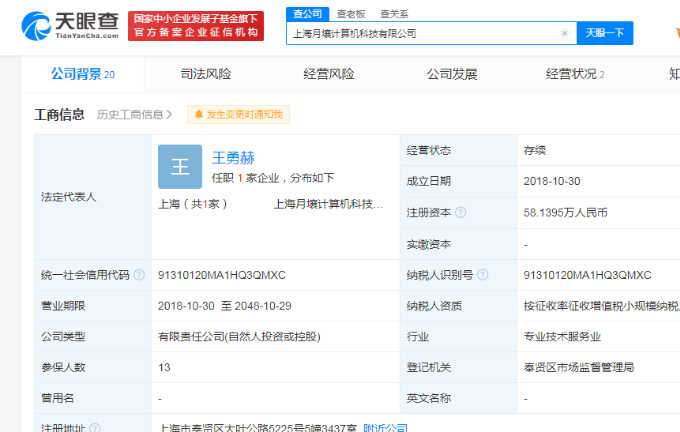The height and width of the screenshot is (432, 680).
Task: Click the help icon beside 注册地址
Action: pyautogui.click(x=95, y=428)
